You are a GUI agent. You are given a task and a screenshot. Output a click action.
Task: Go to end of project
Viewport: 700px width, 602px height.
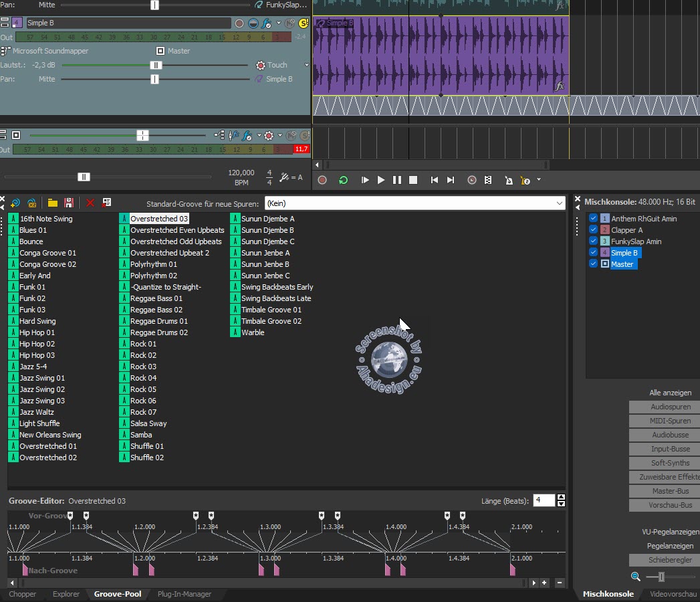point(451,180)
